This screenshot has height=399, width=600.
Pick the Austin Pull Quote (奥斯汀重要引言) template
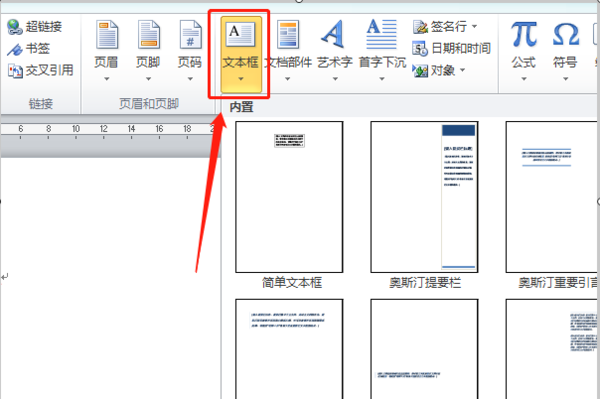(552, 197)
